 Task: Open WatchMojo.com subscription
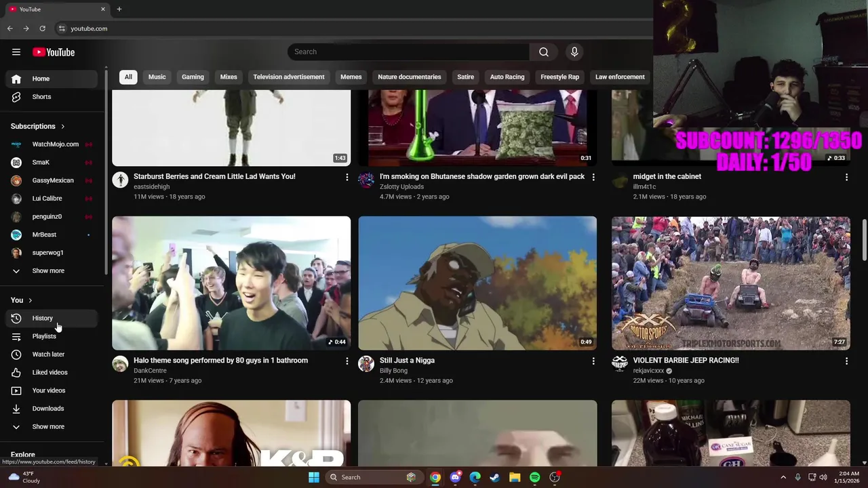click(x=52, y=144)
